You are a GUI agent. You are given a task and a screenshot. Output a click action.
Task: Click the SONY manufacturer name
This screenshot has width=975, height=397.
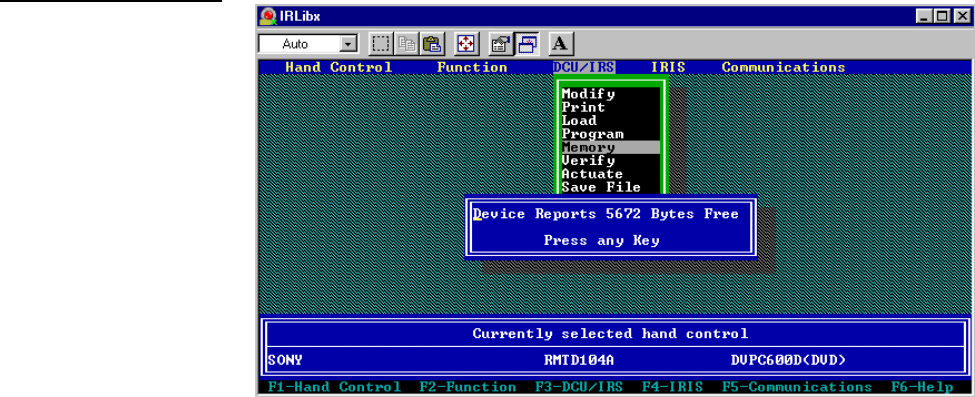(x=285, y=360)
